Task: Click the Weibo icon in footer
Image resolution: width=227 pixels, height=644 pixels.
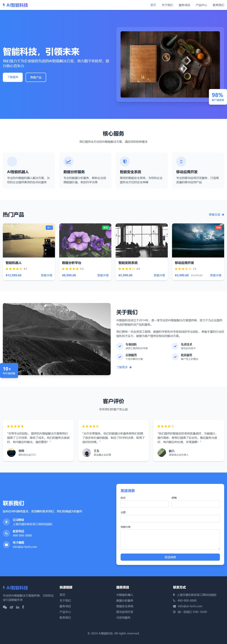Action: (12, 607)
